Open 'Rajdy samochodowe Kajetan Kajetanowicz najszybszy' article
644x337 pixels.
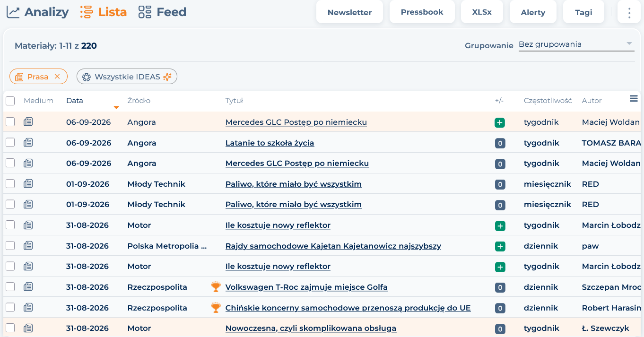coord(333,246)
